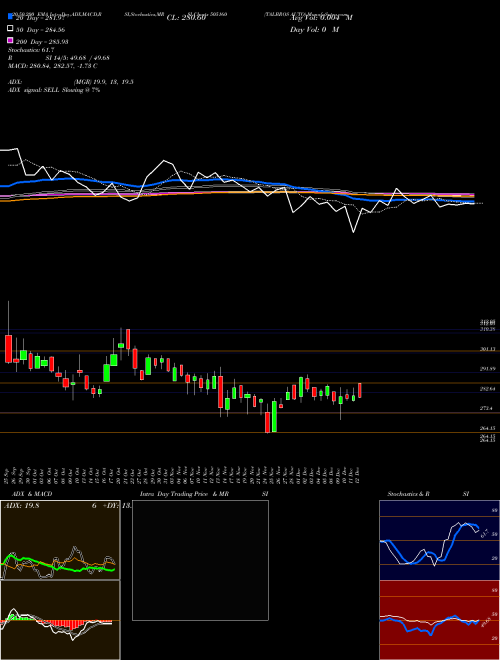
Task: Click the 'ADX & MACD' panel title
Action: [x=32, y=494]
